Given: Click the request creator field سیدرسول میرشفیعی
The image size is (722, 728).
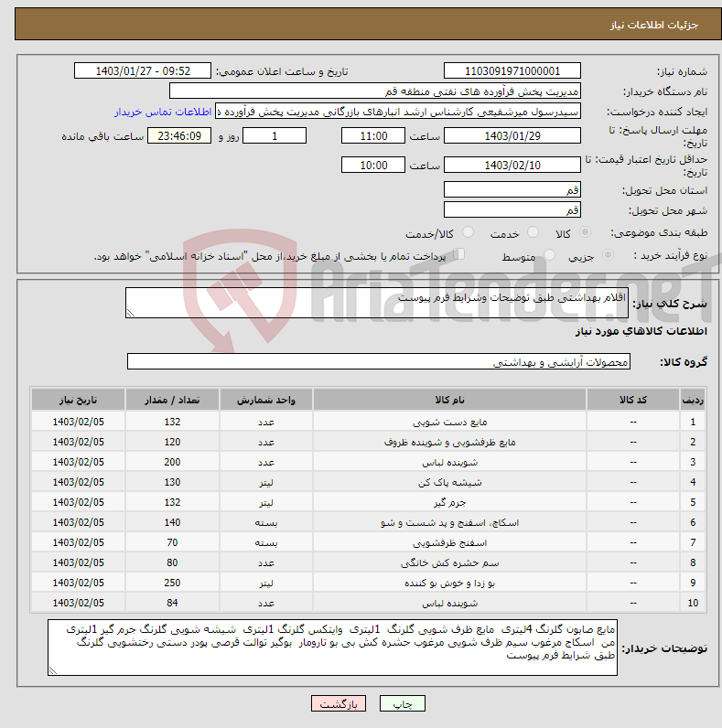Looking at the screenshot, I should (x=398, y=112).
